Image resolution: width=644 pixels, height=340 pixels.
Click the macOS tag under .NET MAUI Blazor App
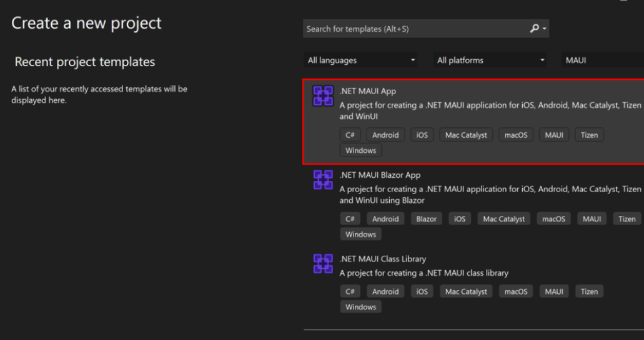(x=553, y=219)
